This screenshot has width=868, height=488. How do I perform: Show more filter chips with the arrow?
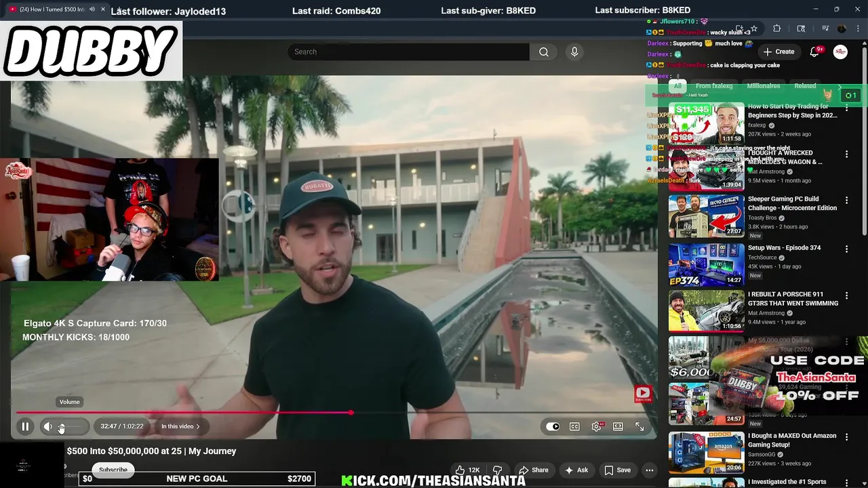point(840,87)
